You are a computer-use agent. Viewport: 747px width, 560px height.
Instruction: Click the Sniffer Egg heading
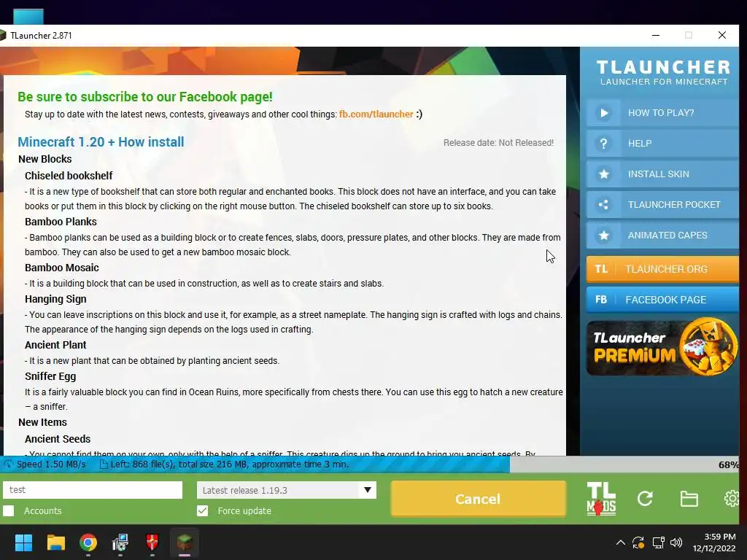pyautogui.click(x=50, y=376)
